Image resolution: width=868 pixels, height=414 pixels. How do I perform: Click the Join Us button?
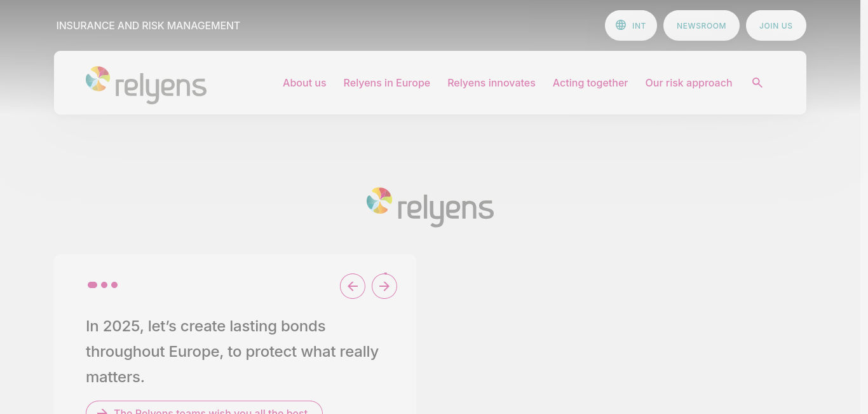click(776, 25)
